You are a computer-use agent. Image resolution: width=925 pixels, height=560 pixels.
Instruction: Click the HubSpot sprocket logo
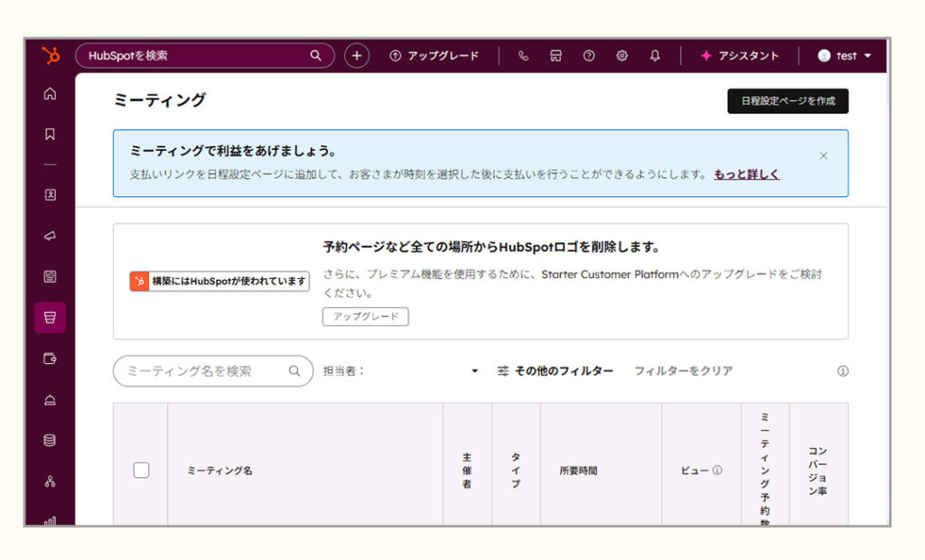tap(51, 56)
